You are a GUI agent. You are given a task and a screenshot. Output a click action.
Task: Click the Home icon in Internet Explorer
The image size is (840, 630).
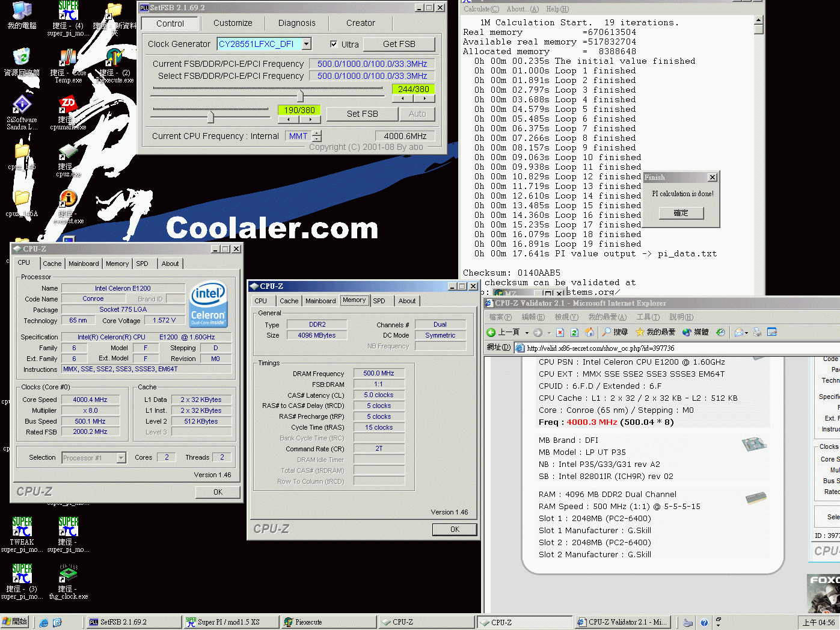pyautogui.click(x=589, y=332)
